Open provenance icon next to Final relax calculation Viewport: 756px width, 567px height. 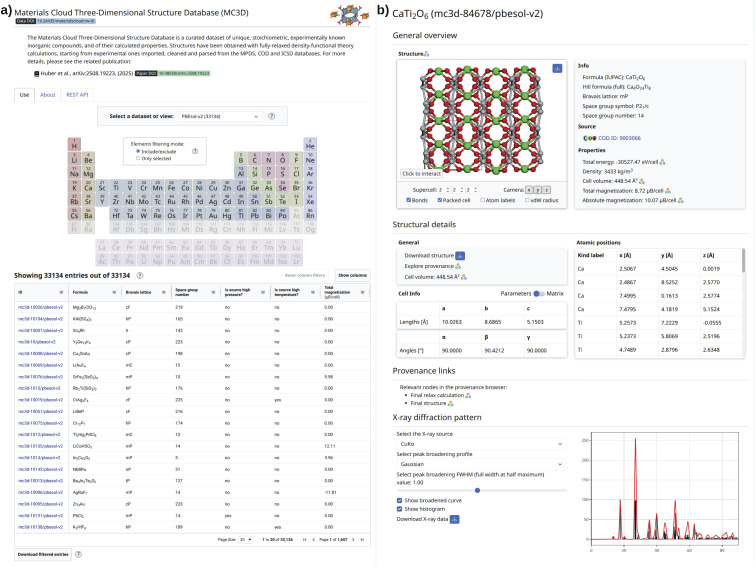468,395
